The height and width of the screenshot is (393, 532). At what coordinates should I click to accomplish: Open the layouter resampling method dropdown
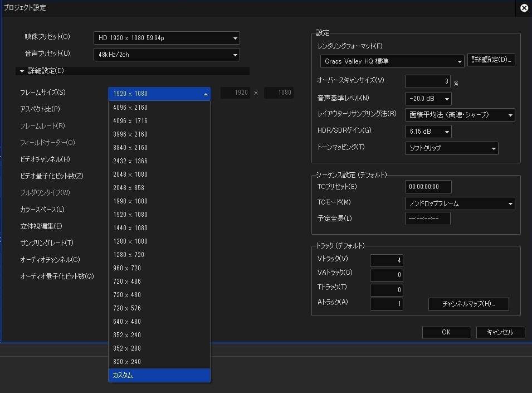460,115
